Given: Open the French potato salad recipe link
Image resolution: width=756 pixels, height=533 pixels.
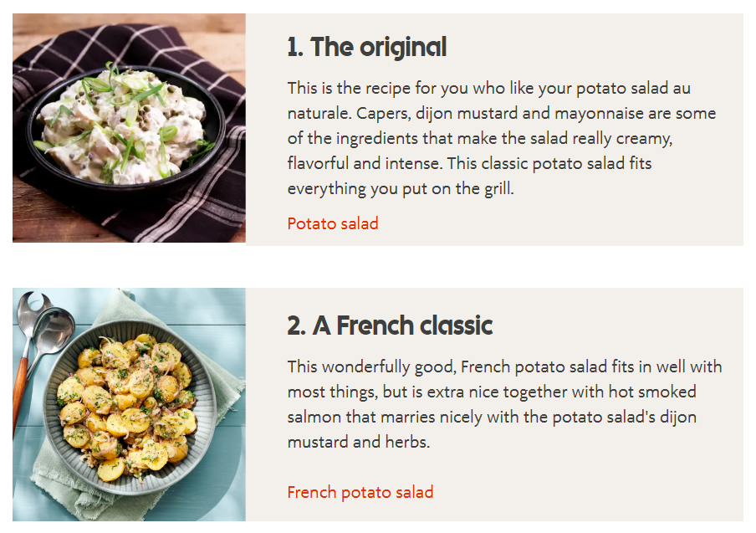Looking at the screenshot, I should coord(360,492).
